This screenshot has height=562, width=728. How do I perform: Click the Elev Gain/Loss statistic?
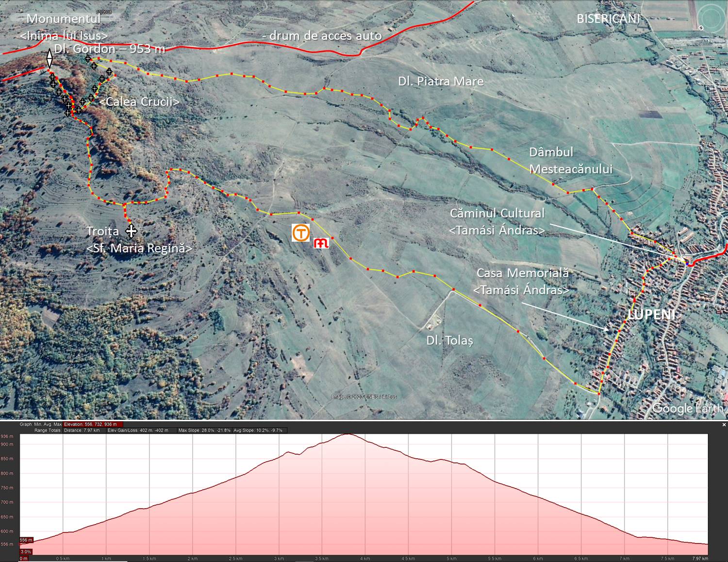point(138,430)
